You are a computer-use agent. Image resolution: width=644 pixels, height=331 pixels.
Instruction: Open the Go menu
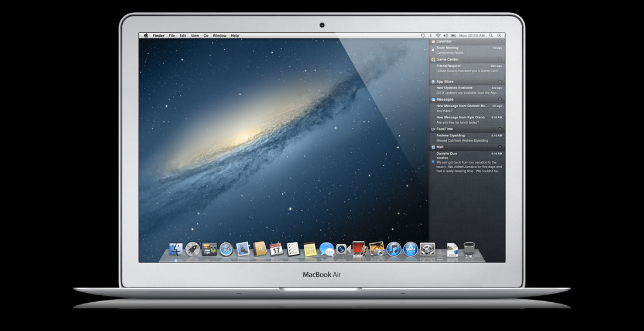coord(205,36)
